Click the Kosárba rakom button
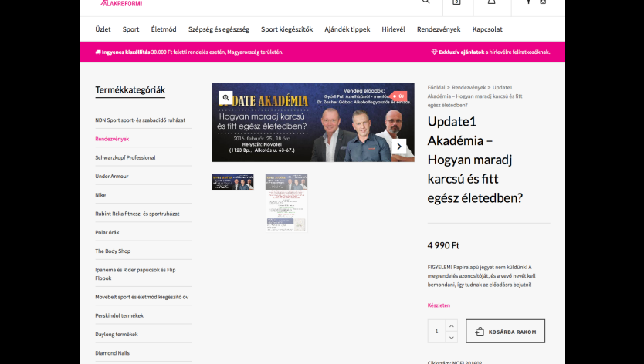Viewport: 644px width, 364px height. tap(505, 332)
